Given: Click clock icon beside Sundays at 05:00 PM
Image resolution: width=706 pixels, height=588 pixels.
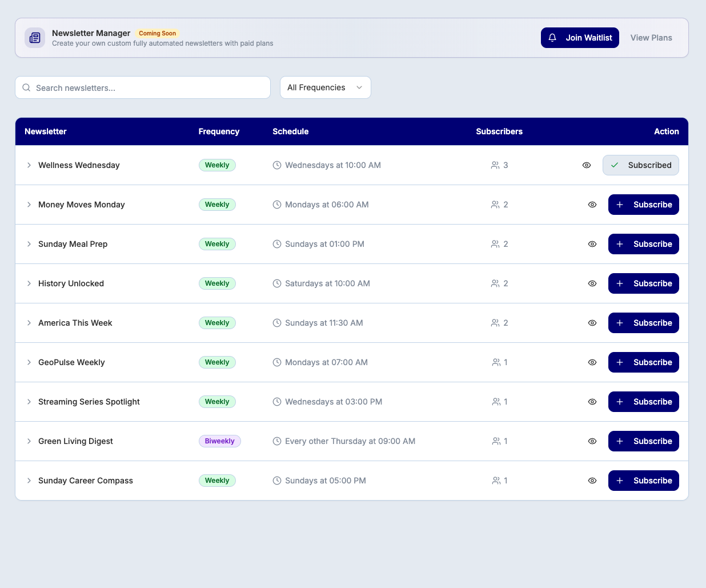Looking at the screenshot, I should point(277,481).
